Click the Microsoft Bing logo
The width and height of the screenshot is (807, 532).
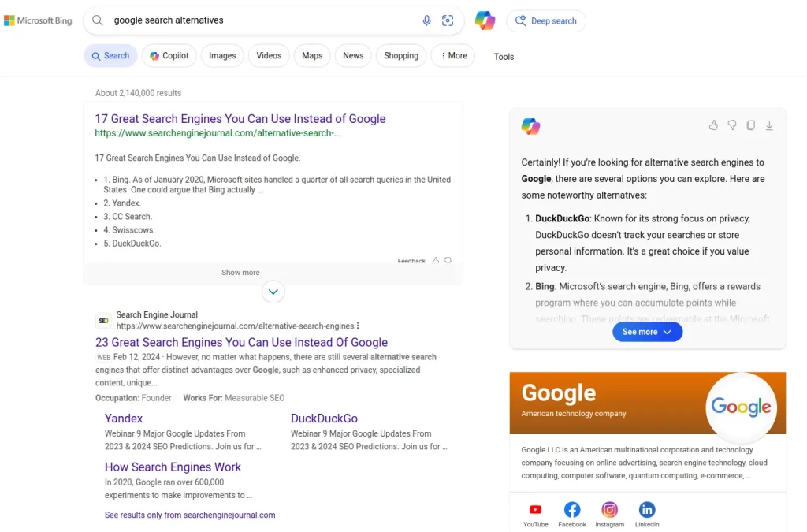pyautogui.click(x=38, y=20)
